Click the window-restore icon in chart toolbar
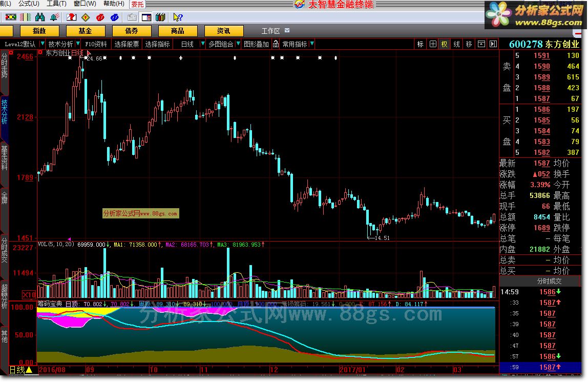This screenshot has height=382, width=588. click(x=481, y=44)
